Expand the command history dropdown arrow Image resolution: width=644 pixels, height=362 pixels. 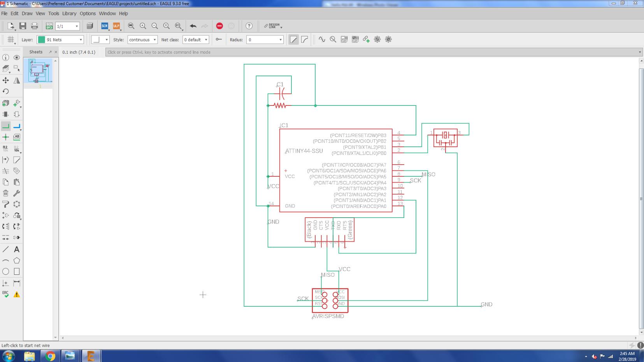640,52
